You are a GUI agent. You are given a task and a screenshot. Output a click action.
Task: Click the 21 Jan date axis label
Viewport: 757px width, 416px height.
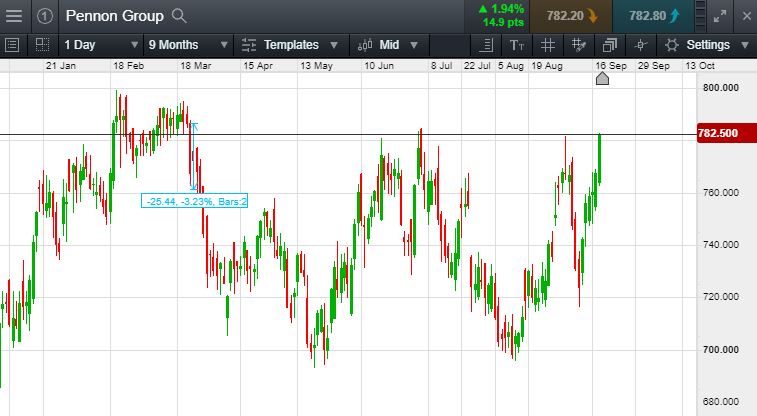pos(61,66)
